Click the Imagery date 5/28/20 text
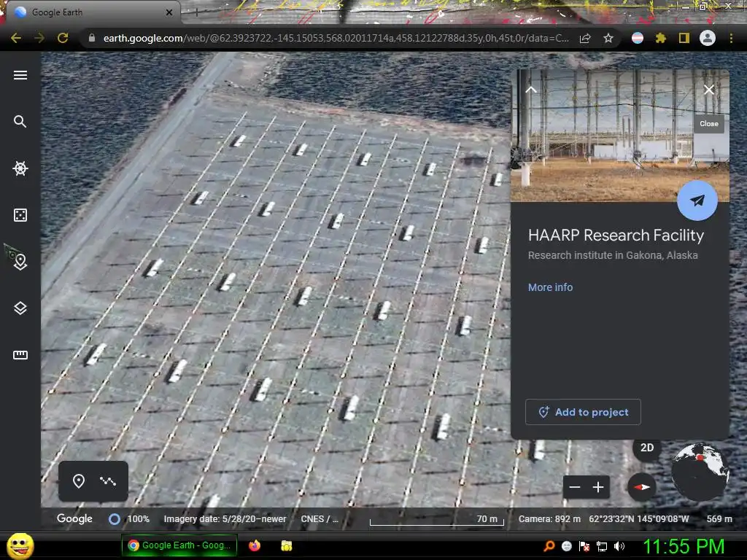 tap(225, 519)
